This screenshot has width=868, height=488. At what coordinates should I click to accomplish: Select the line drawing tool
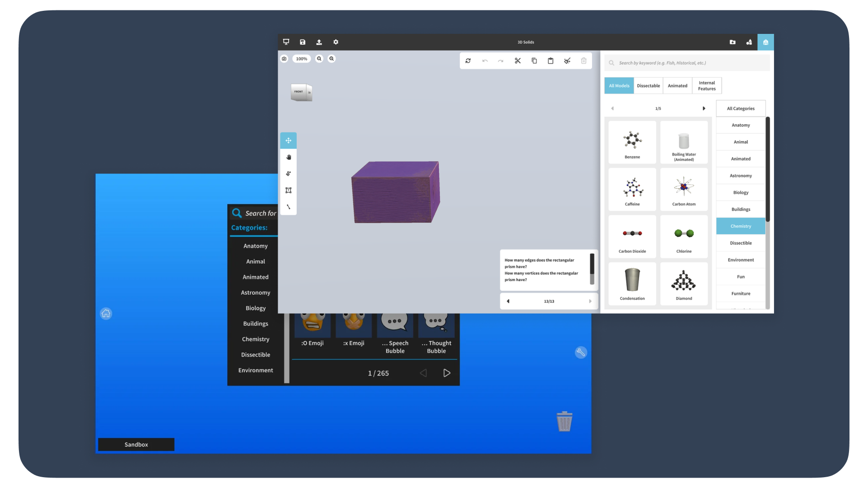[x=289, y=207]
